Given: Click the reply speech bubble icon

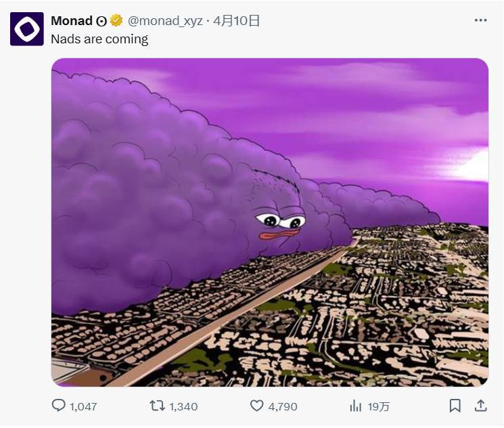Looking at the screenshot, I should pyautogui.click(x=59, y=406).
